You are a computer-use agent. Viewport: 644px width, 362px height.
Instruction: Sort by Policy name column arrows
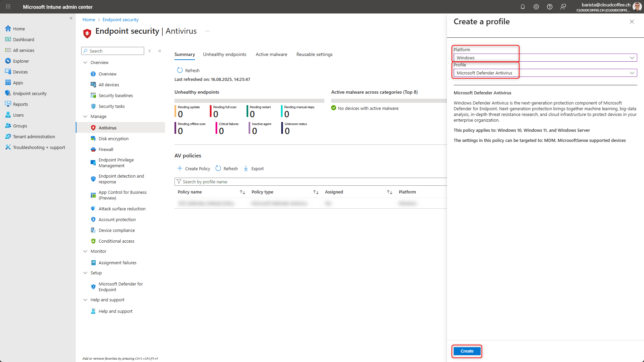(x=242, y=192)
